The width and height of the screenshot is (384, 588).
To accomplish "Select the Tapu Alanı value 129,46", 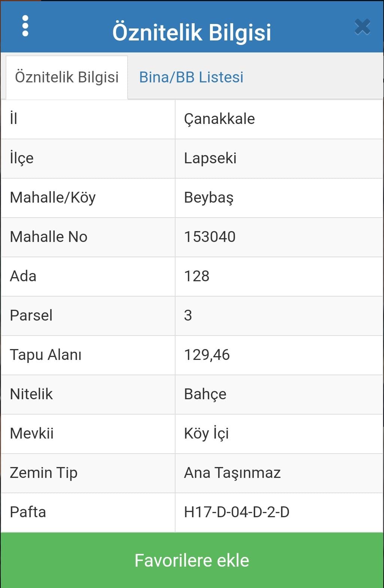I will pyautogui.click(x=207, y=355).
